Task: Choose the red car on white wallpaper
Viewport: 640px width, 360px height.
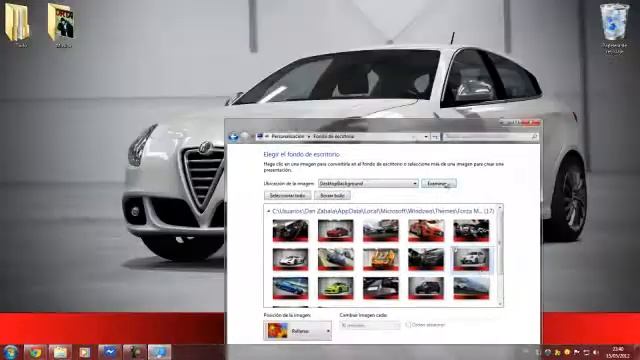Action: click(336, 230)
